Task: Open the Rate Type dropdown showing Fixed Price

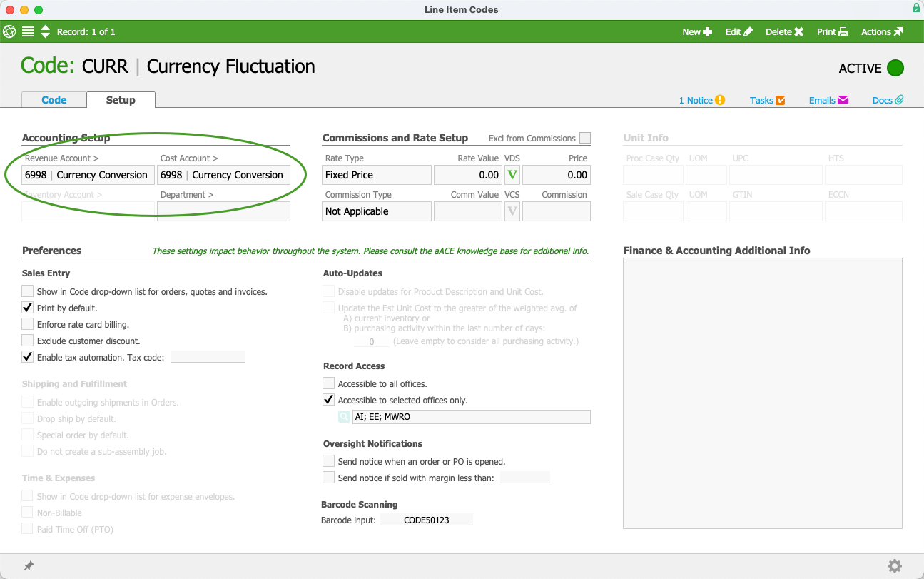Action: [377, 175]
